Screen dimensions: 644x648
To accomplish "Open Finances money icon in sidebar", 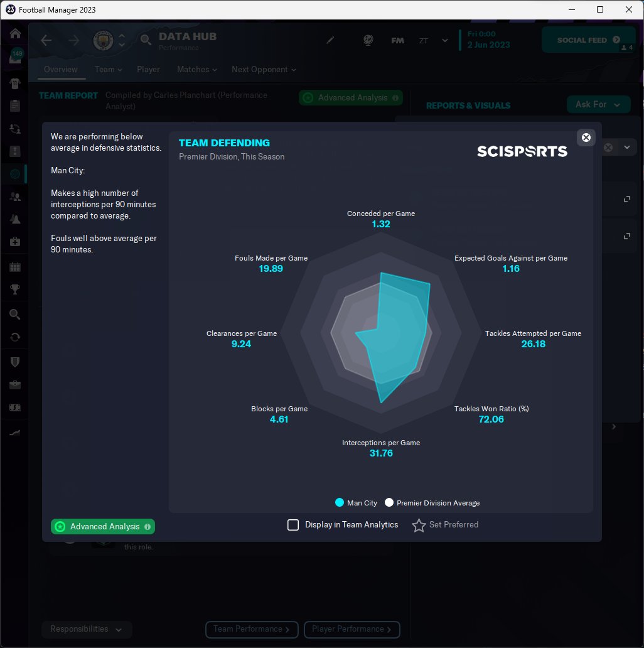I will 15,408.
